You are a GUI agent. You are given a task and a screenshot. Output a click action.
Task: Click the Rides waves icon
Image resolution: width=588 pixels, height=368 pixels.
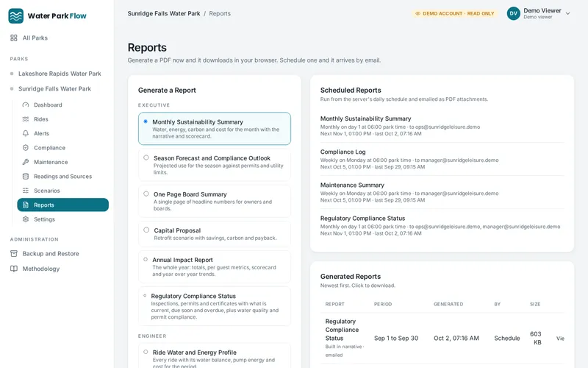26,119
